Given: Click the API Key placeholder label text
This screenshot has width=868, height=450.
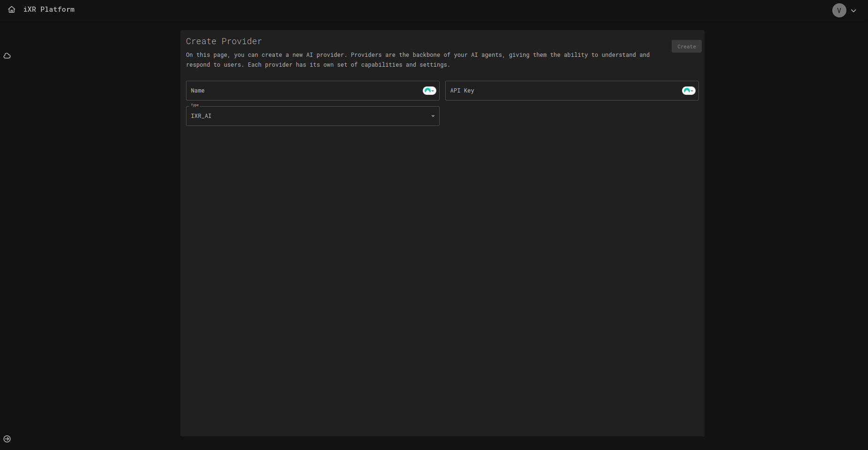Looking at the screenshot, I should [462, 91].
